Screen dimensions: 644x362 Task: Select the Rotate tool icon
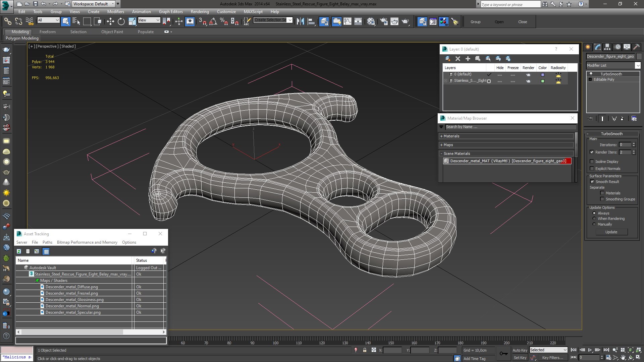[x=121, y=22]
